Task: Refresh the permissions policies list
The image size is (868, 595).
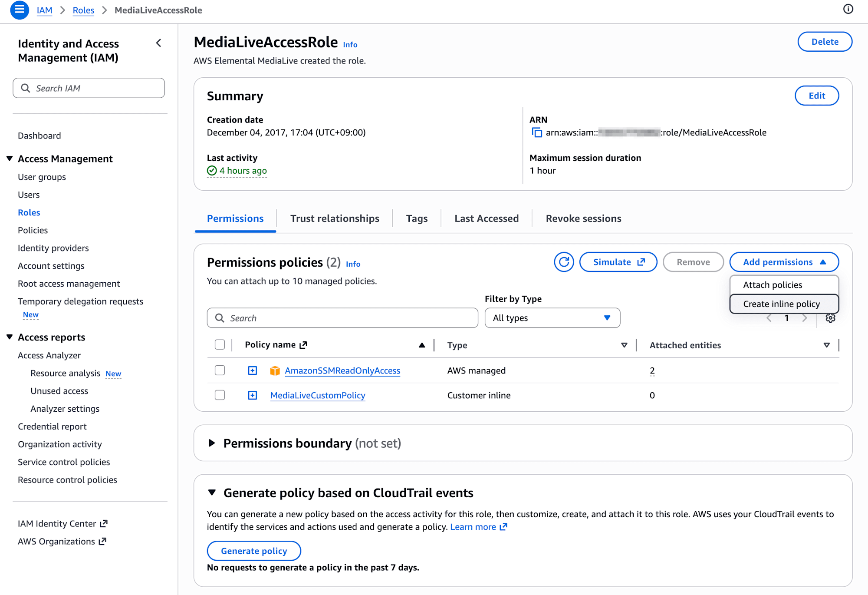Action: [564, 262]
